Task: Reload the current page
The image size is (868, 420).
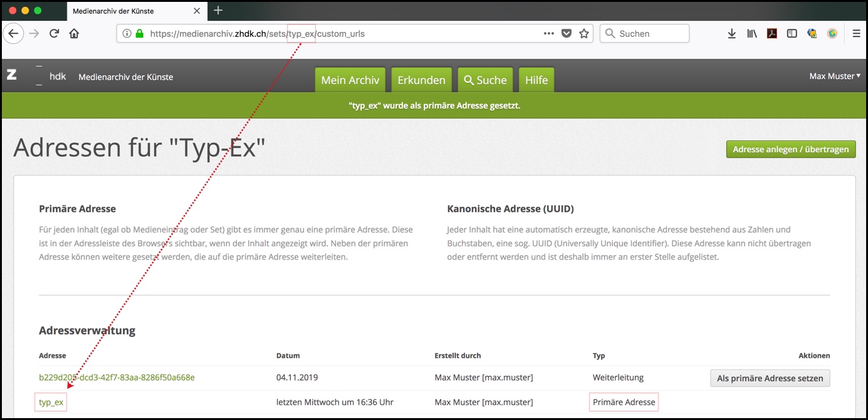Action: [54, 34]
